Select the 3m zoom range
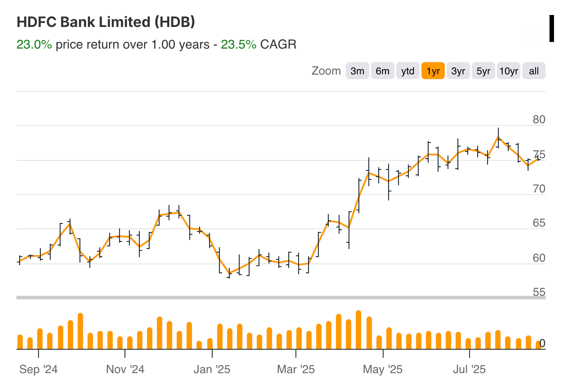566x392 pixels. (357, 71)
